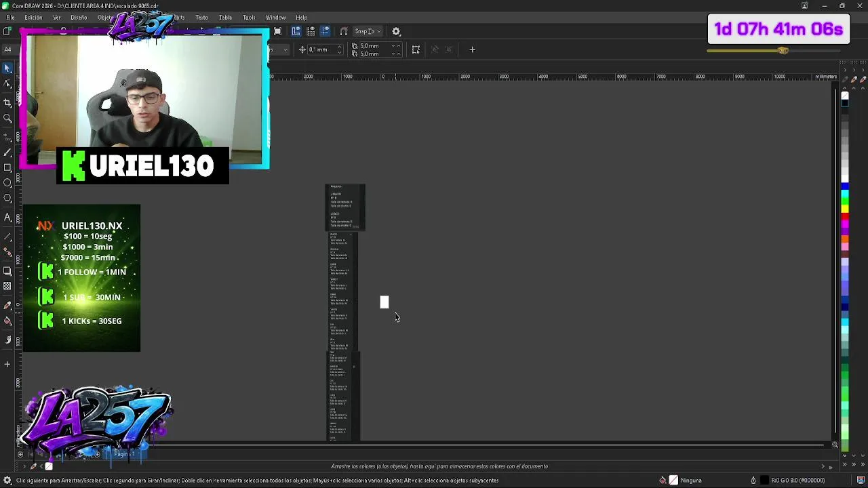The image size is (868, 488).
Task: Click property bar quick customize plus
Action: click(x=472, y=49)
